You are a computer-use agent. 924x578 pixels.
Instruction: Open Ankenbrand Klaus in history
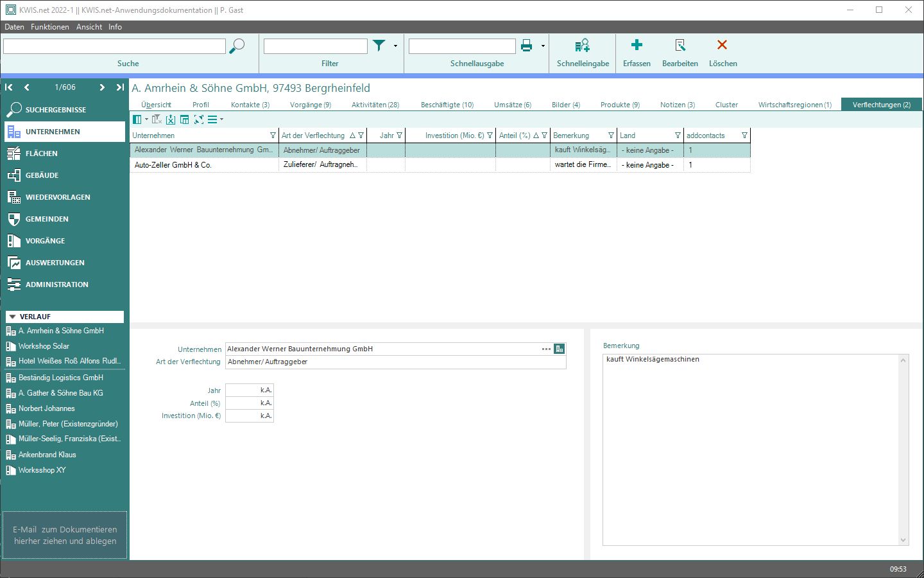pos(47,455)
